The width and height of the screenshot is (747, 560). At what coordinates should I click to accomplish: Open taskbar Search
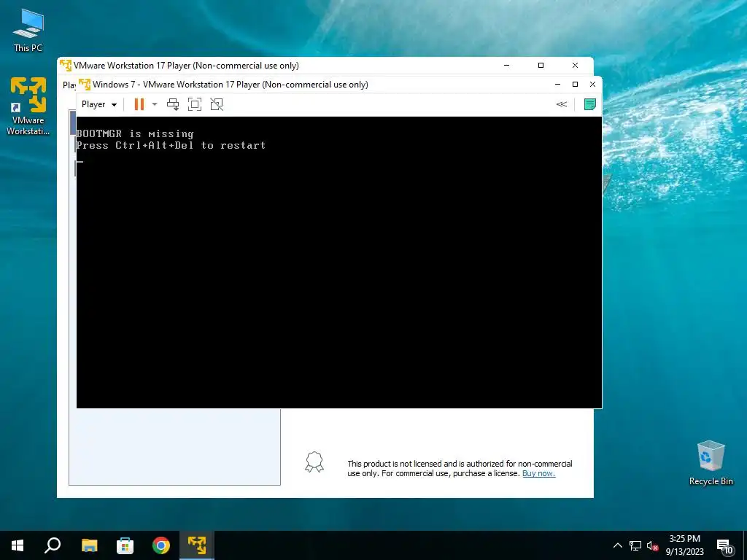[53, 545]
